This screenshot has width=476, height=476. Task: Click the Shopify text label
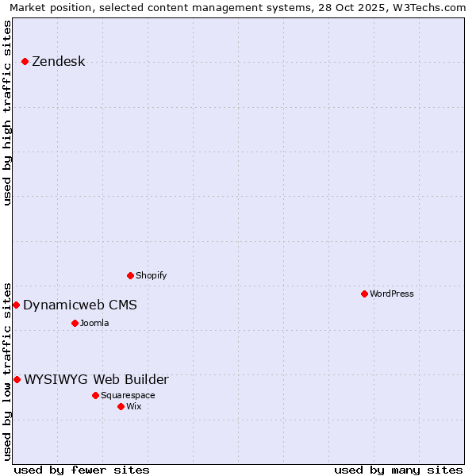pyautogui.click(x=151, y=276)
